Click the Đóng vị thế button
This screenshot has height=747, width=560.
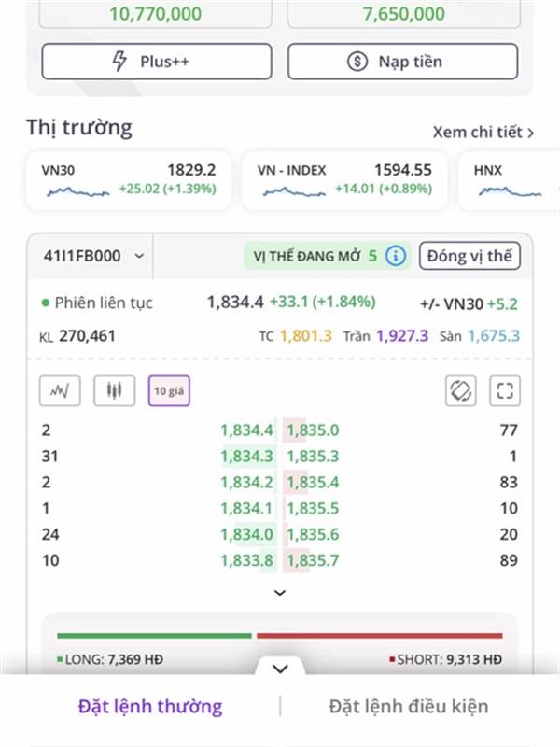pos(469,256)
